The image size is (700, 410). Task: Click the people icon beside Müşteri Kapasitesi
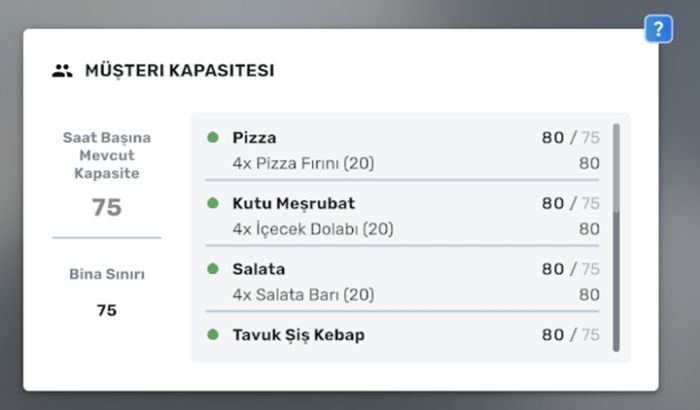coord(62,71)
